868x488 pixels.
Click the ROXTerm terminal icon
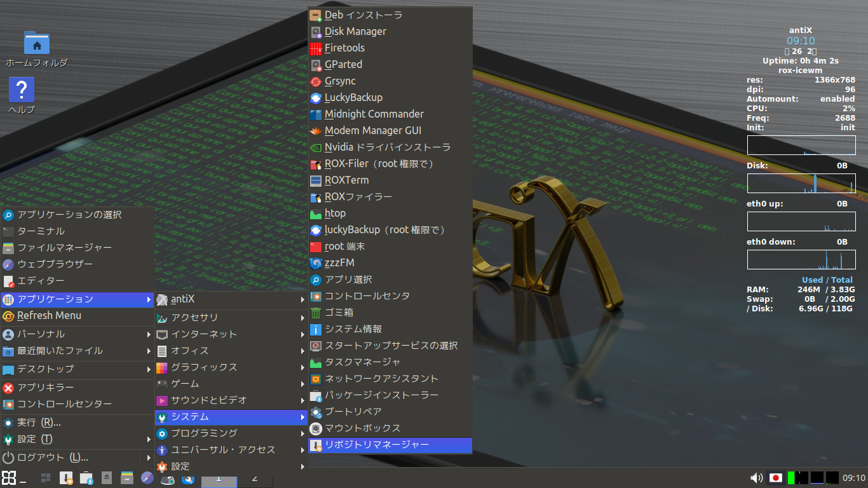[x=316, y=180]
